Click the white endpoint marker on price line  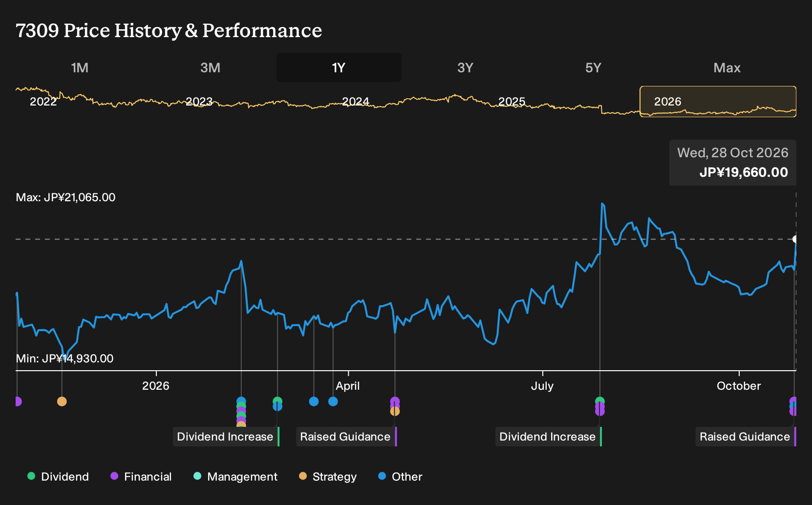tap(795, 239)
